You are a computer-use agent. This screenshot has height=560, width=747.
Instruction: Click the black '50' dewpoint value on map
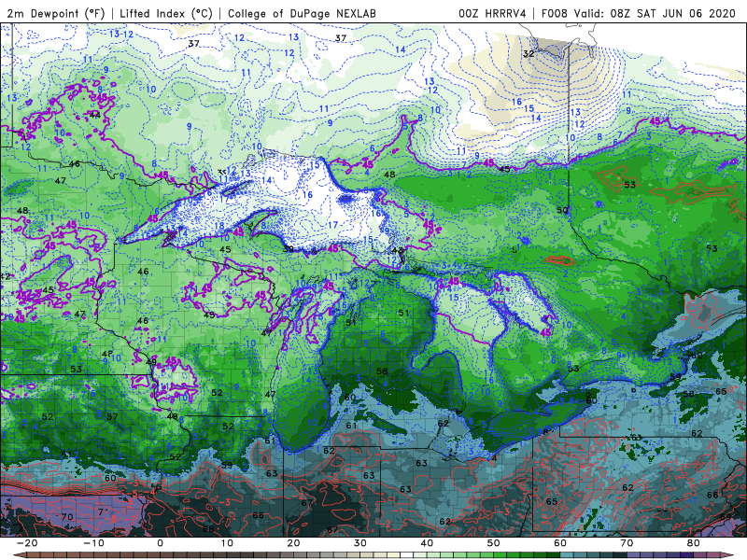[x=562, y=210]
